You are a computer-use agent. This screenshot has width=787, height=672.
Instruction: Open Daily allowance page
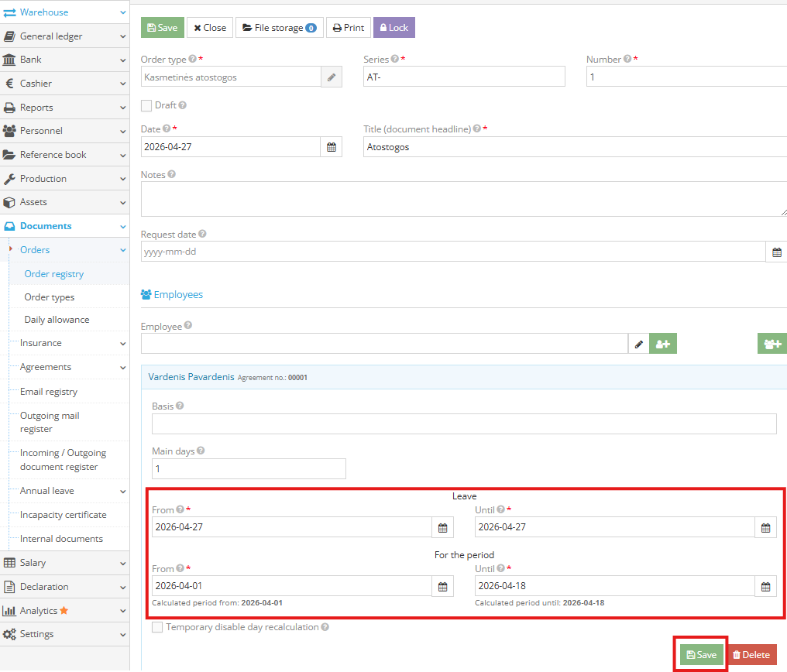click(57, 320)
